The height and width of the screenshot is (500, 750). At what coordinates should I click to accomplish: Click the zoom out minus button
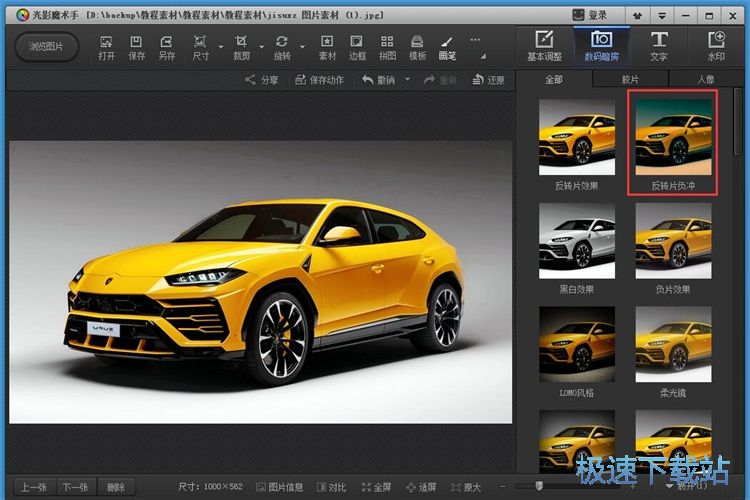(502, 487)
